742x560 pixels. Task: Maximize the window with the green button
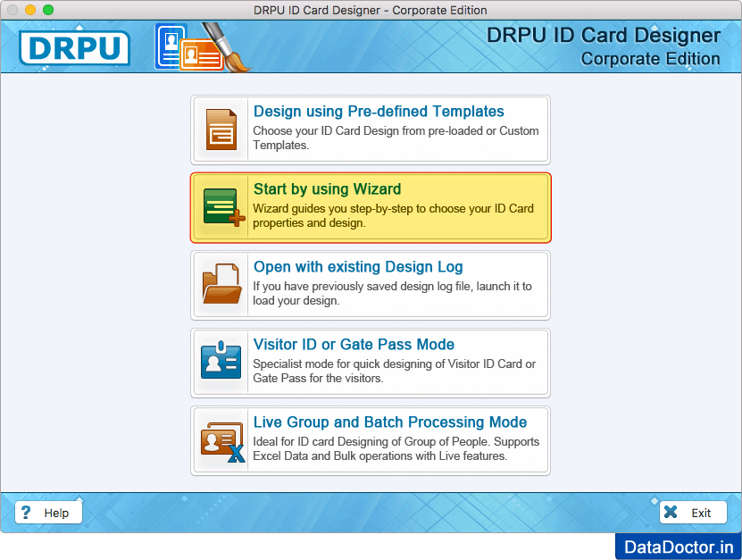(x=48, y=10)
